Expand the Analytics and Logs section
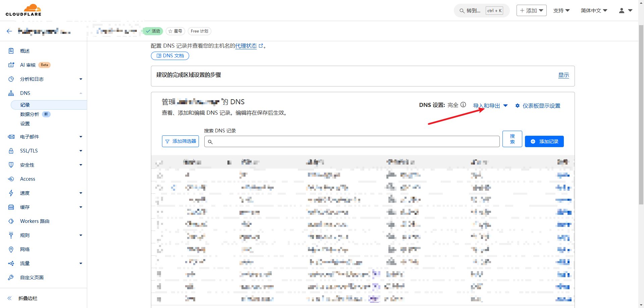Viewport: 644px width, 308px height. click(32, 79)
